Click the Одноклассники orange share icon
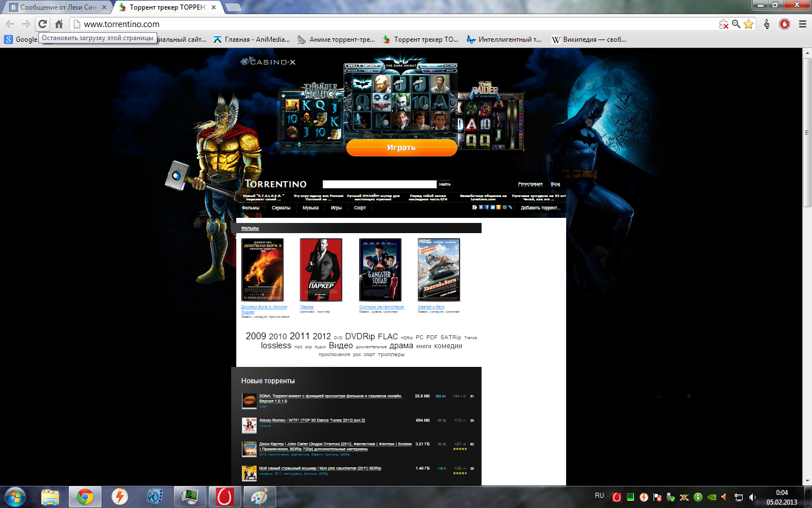This screenshot has width=812, height=508. [498, 207]
